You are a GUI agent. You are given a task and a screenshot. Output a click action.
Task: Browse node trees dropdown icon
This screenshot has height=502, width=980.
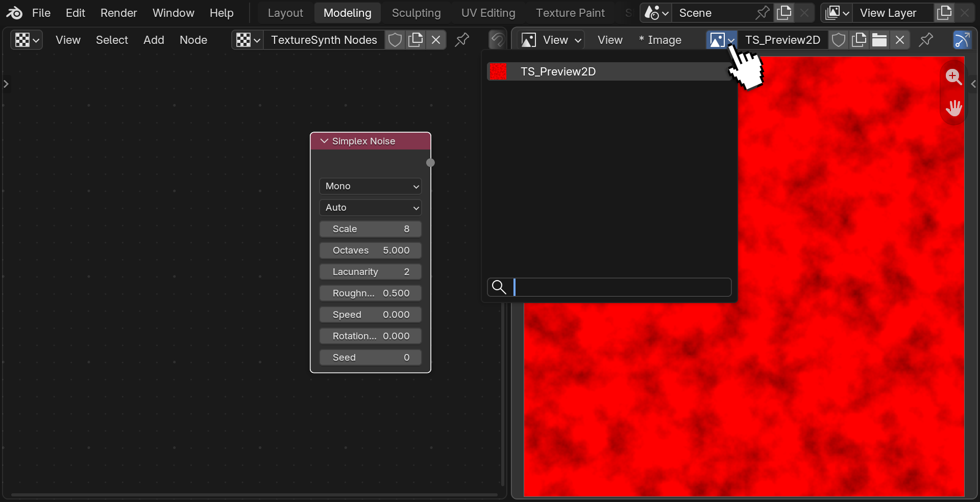click(x=248, y=40)
